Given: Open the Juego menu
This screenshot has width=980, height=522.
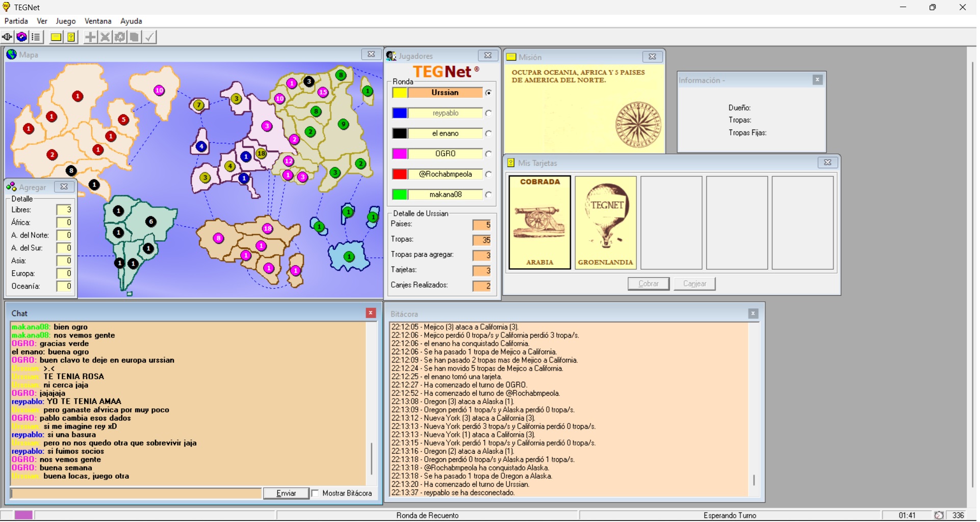Looking at the screenshot, I should [65, 21].
